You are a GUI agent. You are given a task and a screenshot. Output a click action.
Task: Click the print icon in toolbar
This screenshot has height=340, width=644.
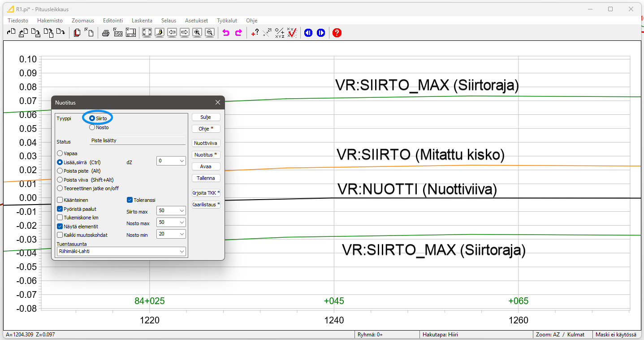[105, 33]
